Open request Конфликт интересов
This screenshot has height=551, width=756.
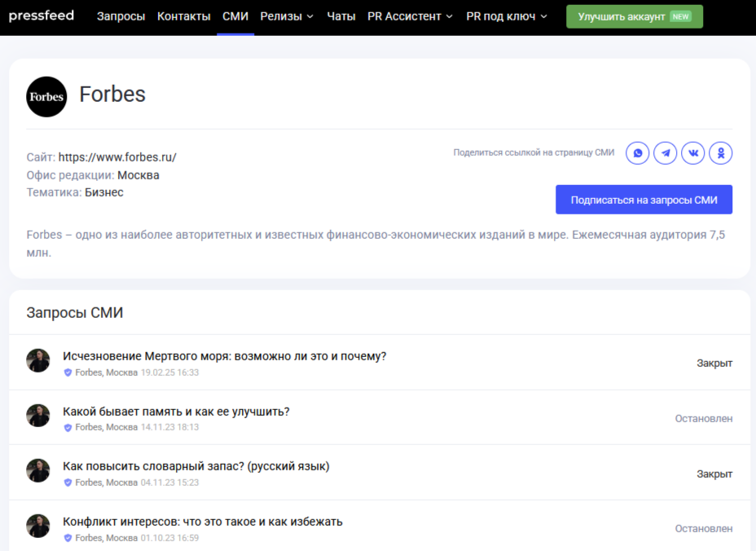(x=203, y=522)
